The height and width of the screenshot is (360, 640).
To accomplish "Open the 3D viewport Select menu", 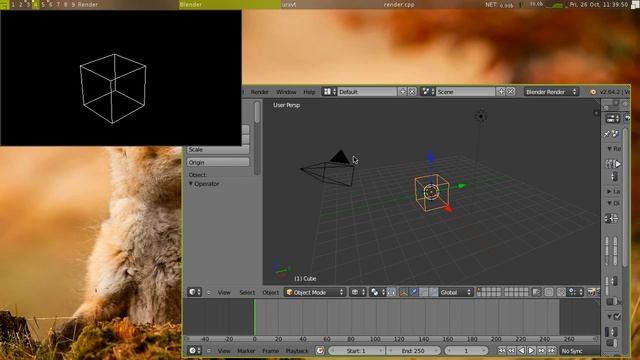I will click(x=247, y=293).
